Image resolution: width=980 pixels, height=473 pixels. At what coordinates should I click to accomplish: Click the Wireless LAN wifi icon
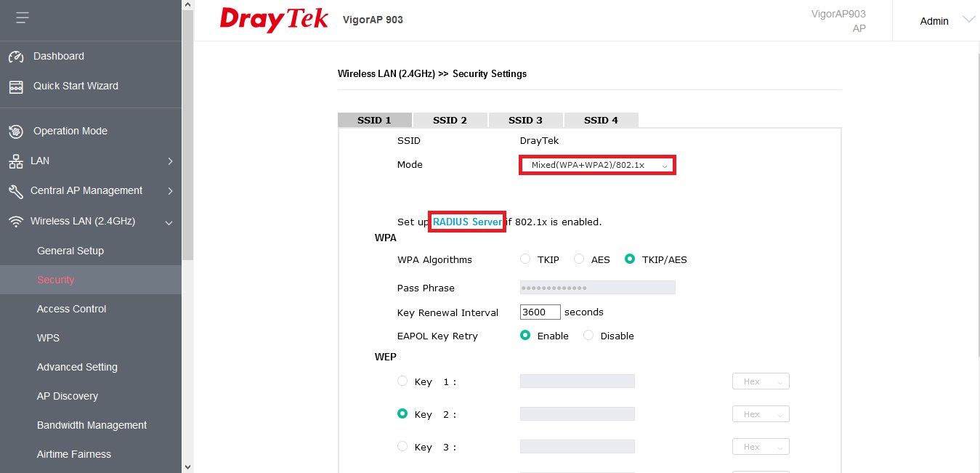pos(16,222)
